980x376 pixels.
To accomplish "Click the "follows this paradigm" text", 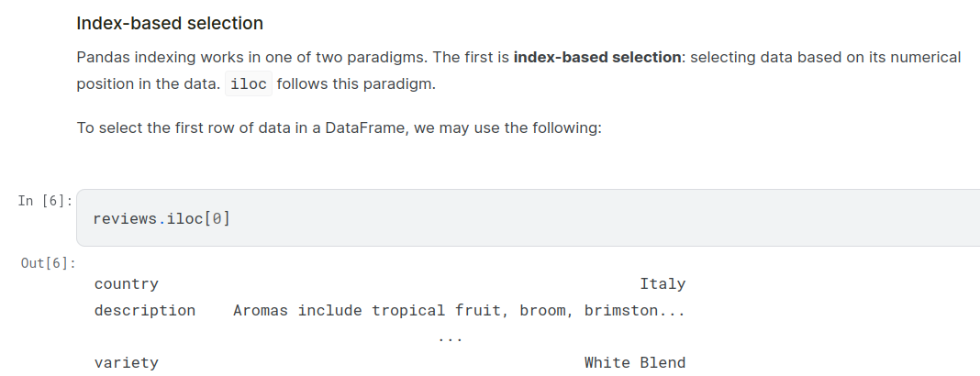I will point(356,84).
